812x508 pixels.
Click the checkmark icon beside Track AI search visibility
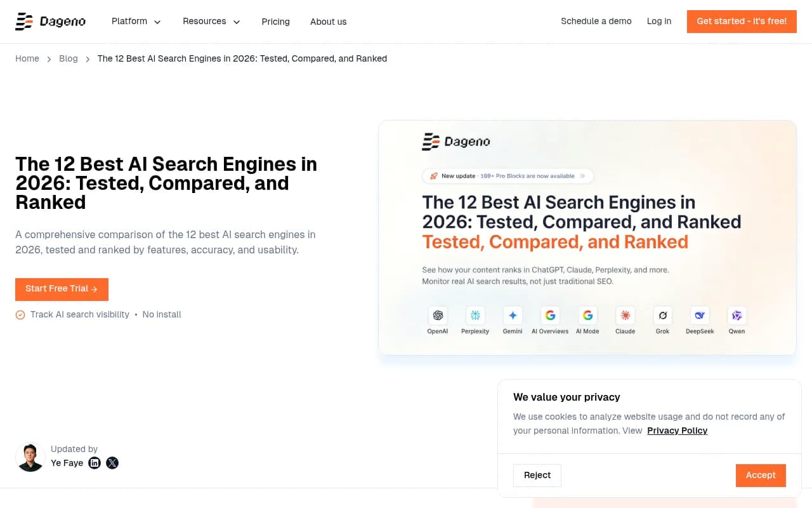point(20,315)
